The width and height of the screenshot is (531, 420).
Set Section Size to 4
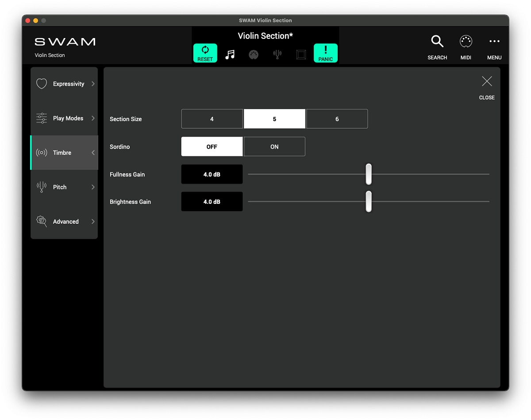pos(212,119)
